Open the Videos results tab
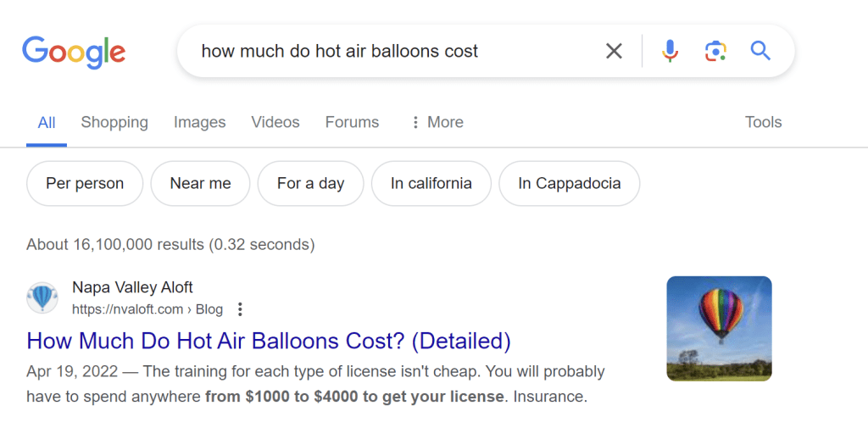Image resolution: width=868 pixels, height=439 pixels. point(275,122)
